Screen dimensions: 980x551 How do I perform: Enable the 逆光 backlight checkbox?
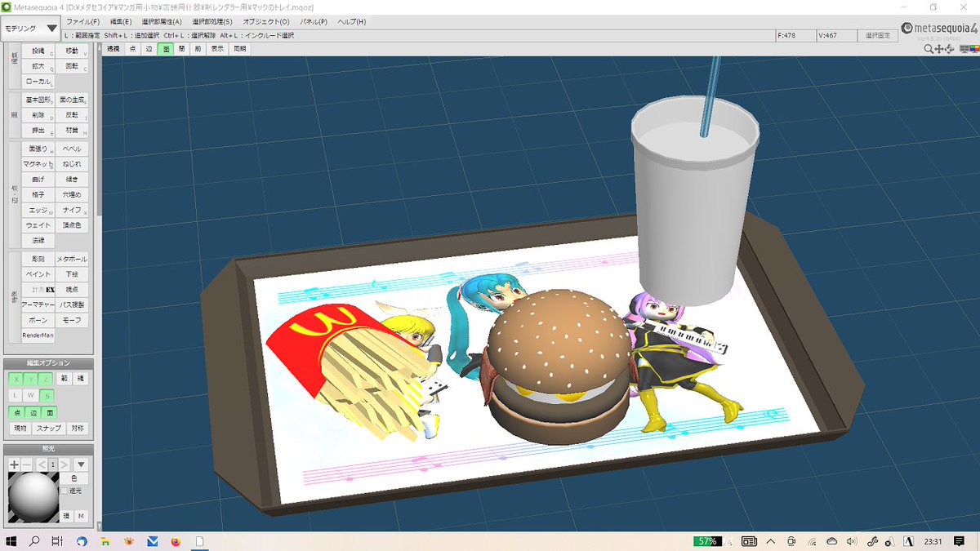(x=65, y=491)
